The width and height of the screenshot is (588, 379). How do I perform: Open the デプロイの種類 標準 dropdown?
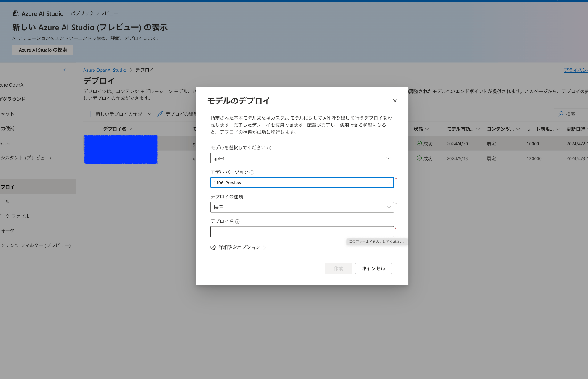[302, 207]
